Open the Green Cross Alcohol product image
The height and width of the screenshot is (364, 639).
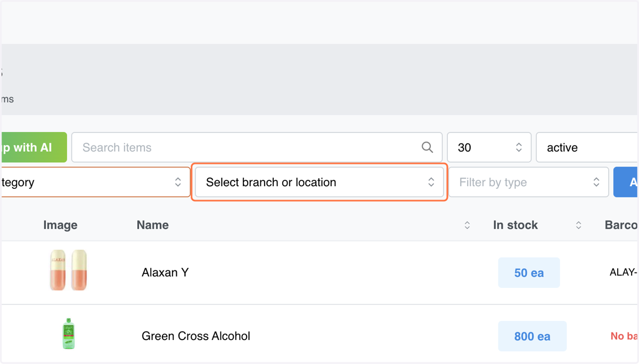68,334
